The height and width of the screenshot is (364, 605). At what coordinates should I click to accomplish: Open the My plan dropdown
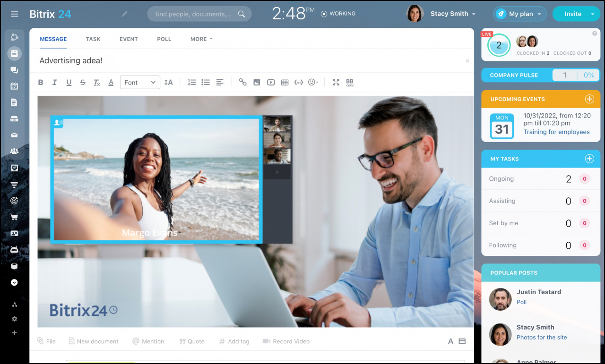point(520,14)
